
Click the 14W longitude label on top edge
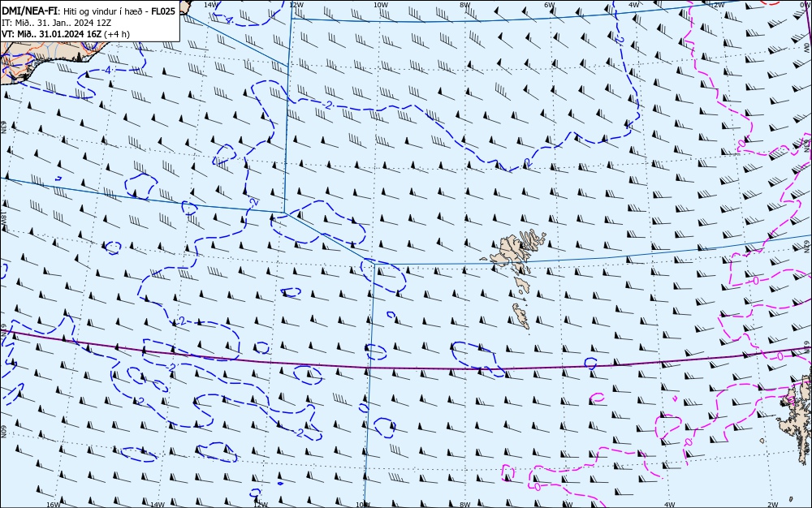tap(209, 4)
